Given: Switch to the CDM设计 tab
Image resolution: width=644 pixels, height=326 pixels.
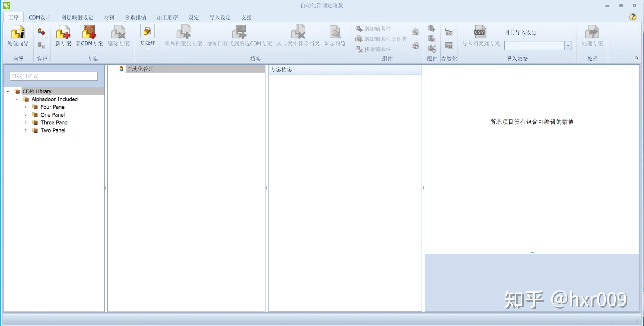Looking at the screenshot, I should (x=40, y=17).
